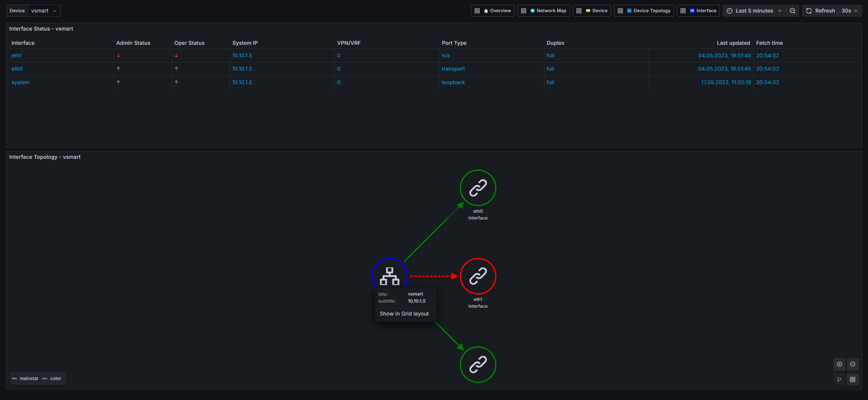Click the eth0 interface link in table
Screen dimensions: 868x400
click(x=17, y=69)
